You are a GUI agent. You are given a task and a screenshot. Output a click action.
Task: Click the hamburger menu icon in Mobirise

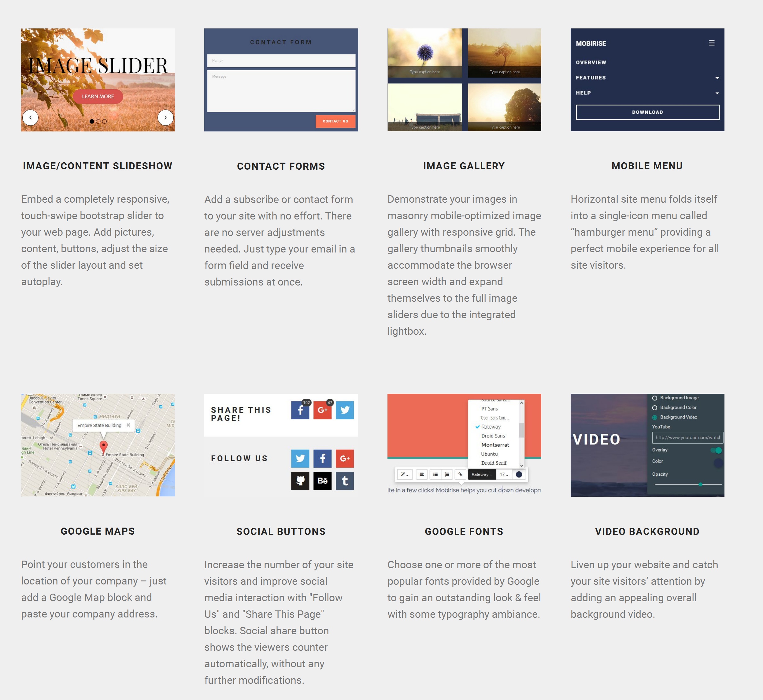point(712,43)
